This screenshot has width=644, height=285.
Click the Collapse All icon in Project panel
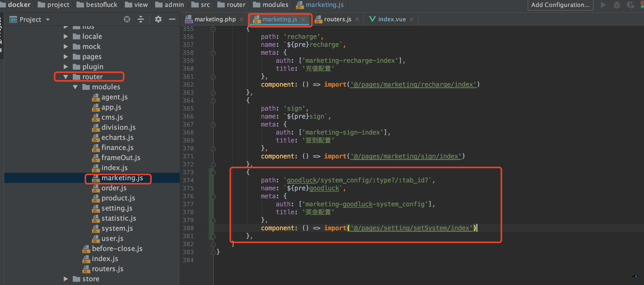141,19
